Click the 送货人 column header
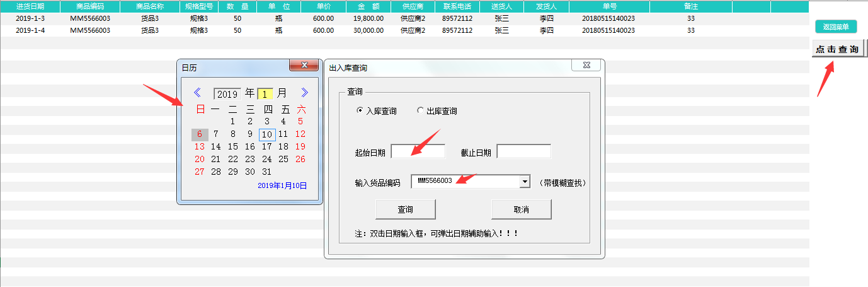 tap(502, 6)
